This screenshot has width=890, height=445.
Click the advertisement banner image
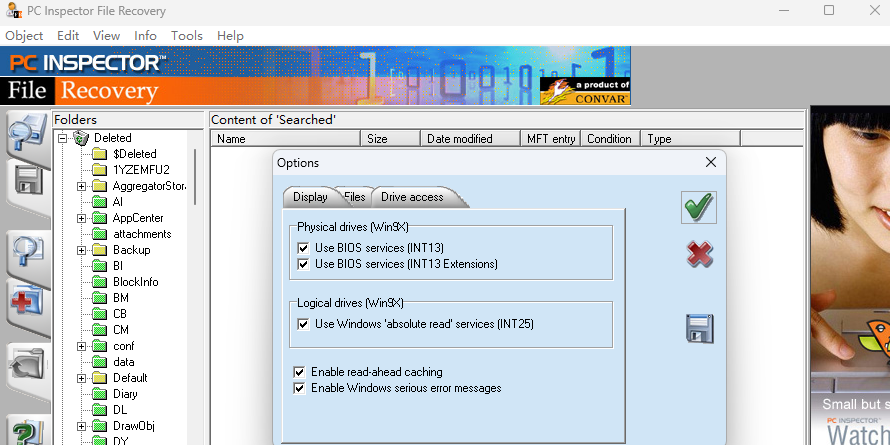tap(850, 275)
